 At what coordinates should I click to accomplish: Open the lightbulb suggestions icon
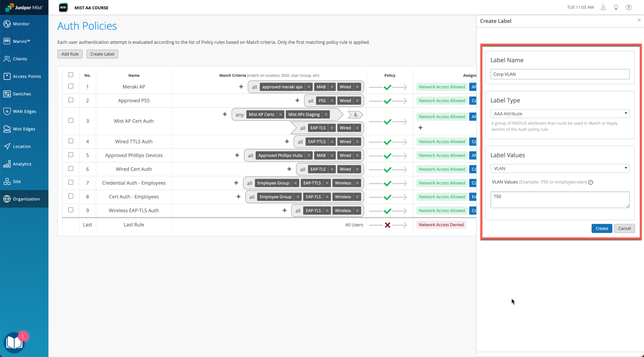click(x=616, y=8)
